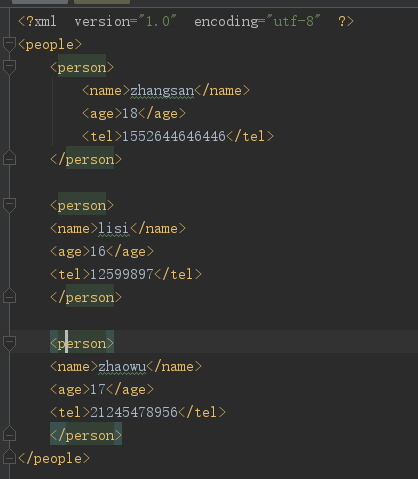Collapse the first person block fold marker
The height and width of the screenshot is (479, 418).
(9, 67)
